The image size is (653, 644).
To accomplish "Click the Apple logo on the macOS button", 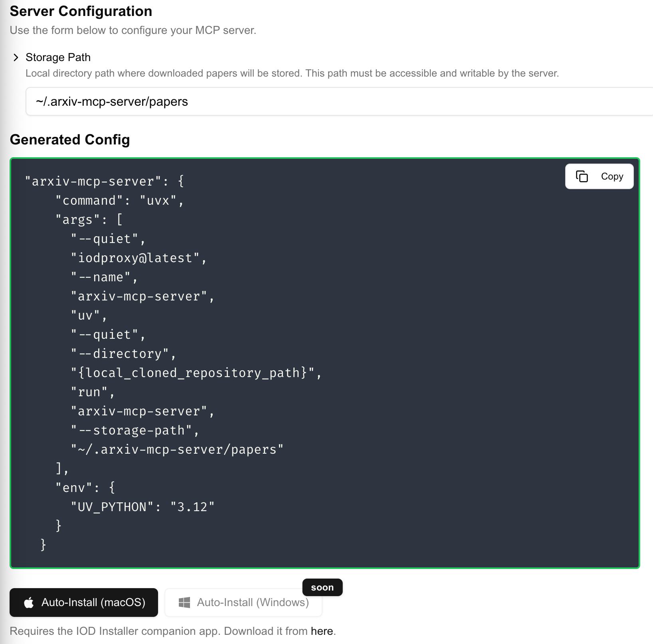I will click(x=29, y=603).
